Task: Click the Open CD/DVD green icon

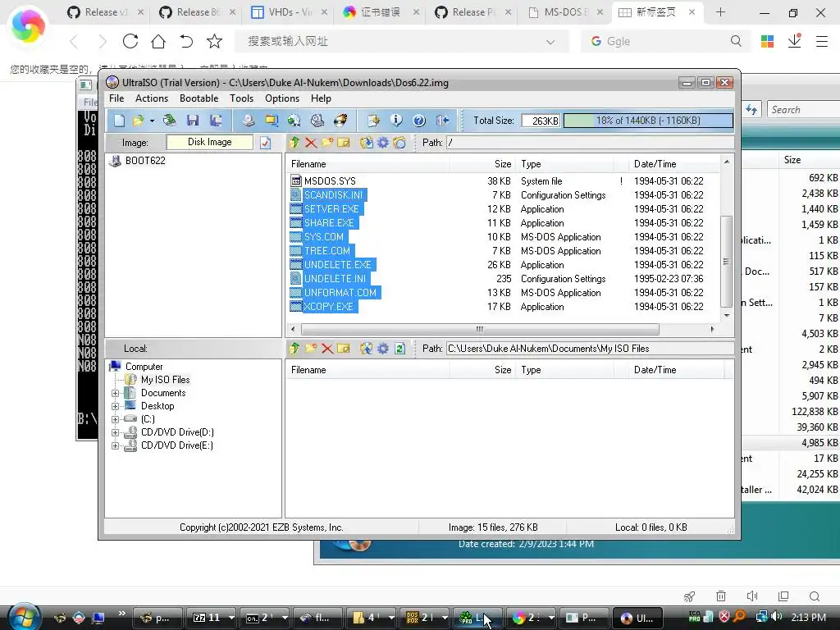Action: (x=169, y=121)
